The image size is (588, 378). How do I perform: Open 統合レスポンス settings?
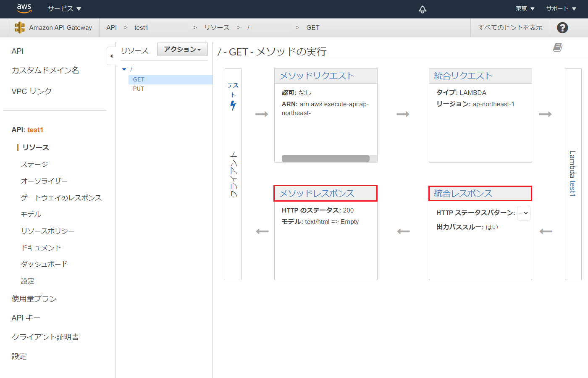(x=463, y=193)
